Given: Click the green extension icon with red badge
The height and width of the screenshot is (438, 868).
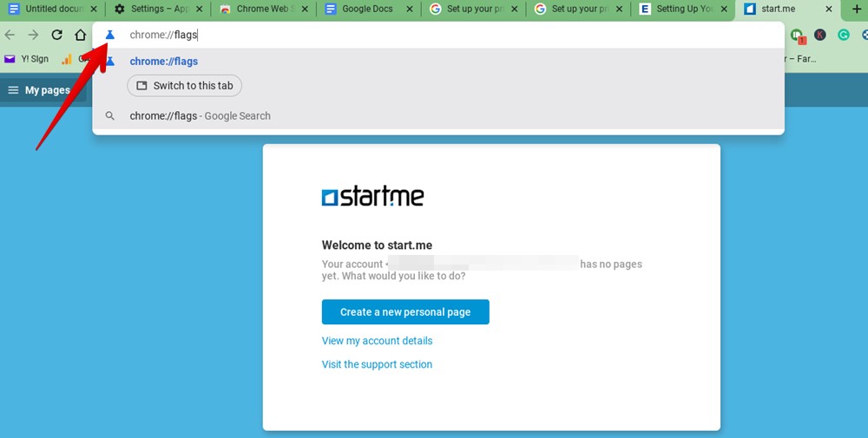Looking at the screenshot, I should coord(798,36).
